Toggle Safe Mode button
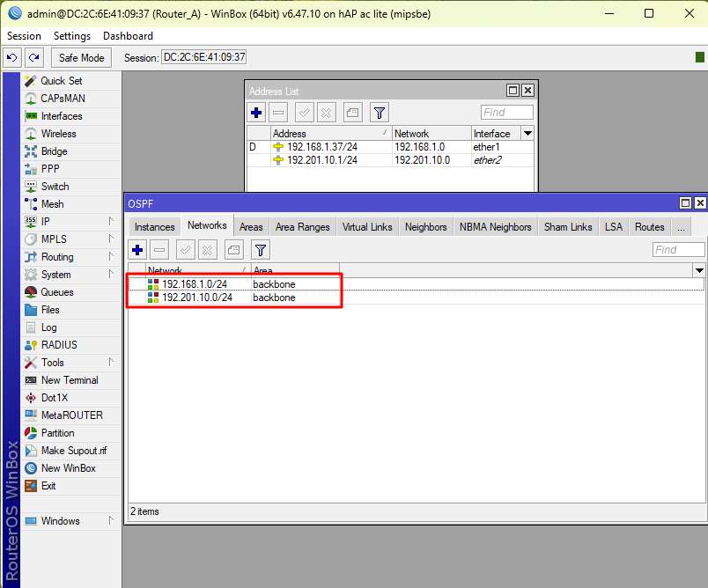708x588 pixels. click(x=81, y=57)
